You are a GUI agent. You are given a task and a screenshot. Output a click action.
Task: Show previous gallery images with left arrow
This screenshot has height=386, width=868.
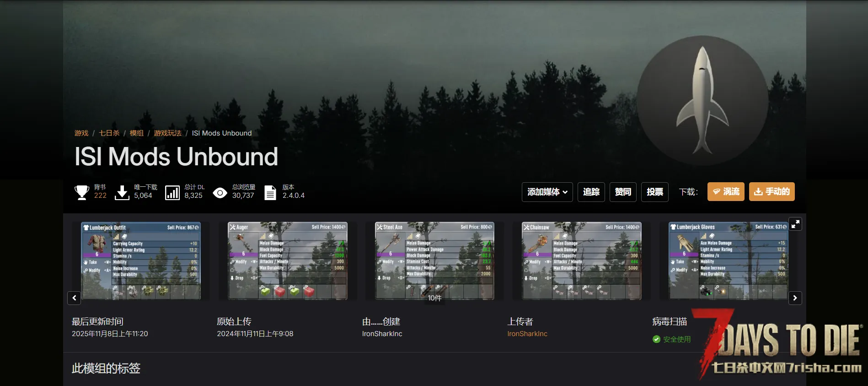74,298
